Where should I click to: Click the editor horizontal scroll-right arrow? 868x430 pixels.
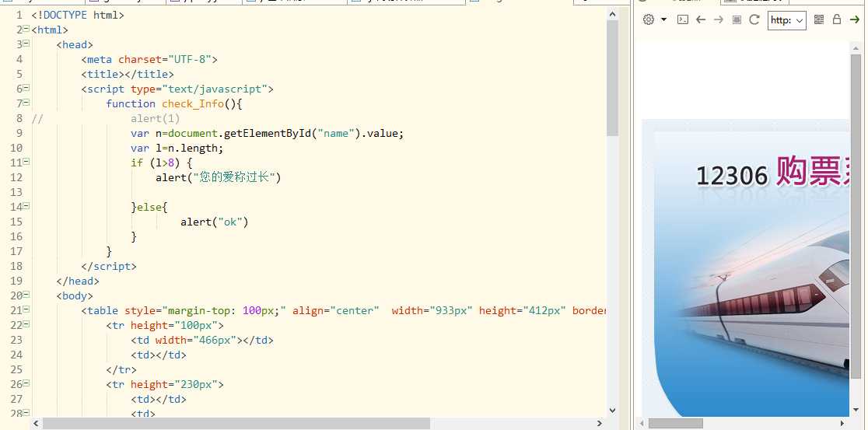600,423
